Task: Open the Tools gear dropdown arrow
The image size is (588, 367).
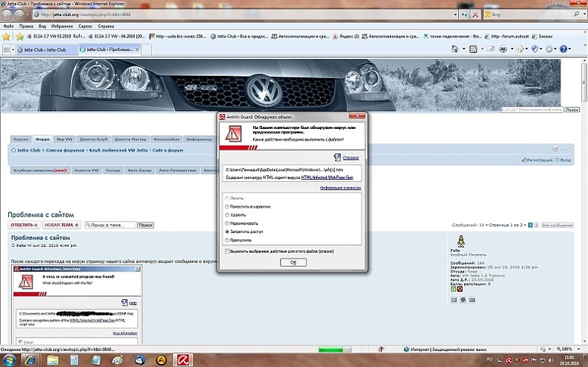Action: pos(556,49)
